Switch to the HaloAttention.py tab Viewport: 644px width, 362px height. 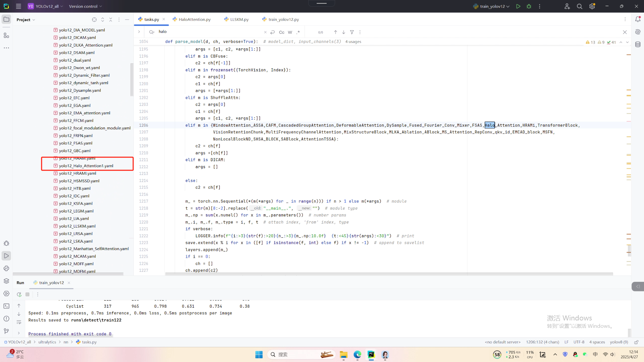tap(194, 19)
